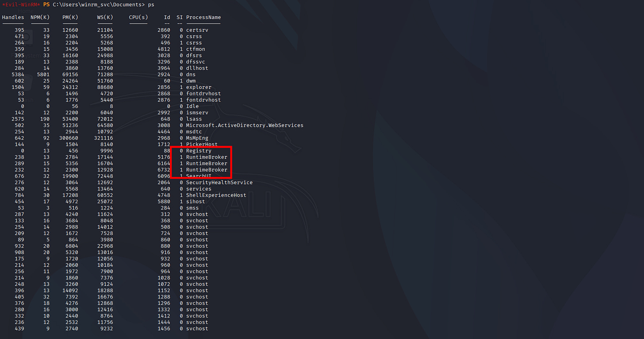Click the ProcessName column header
Screen dimensions: 644x339
click(203, 17)
